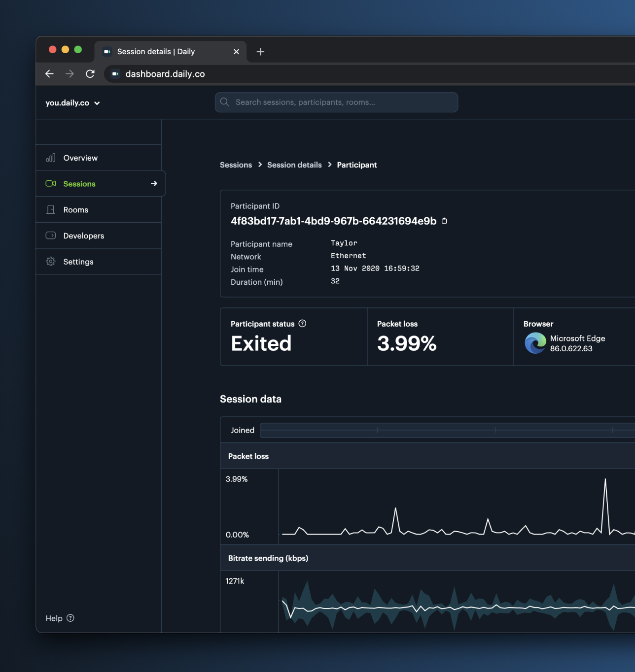Click the magnifier icon in search box
The image size is (635, 672).
click(x=225, y=102)
